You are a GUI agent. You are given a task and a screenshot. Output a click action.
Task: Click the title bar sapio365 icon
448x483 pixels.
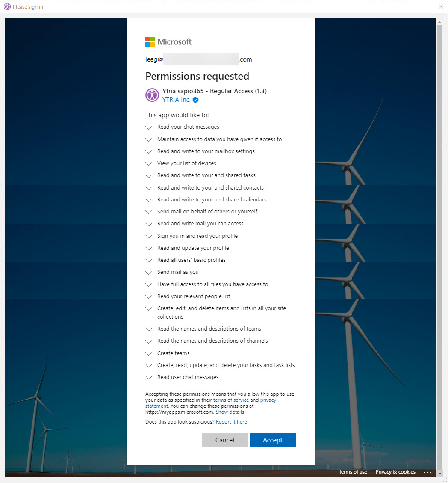[7, 7]
